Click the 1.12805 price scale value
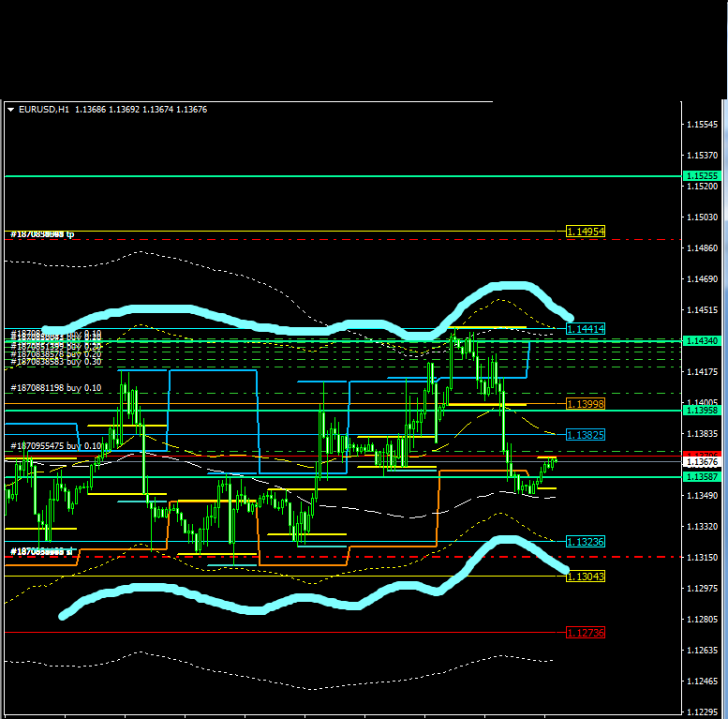 coord(702,620)
